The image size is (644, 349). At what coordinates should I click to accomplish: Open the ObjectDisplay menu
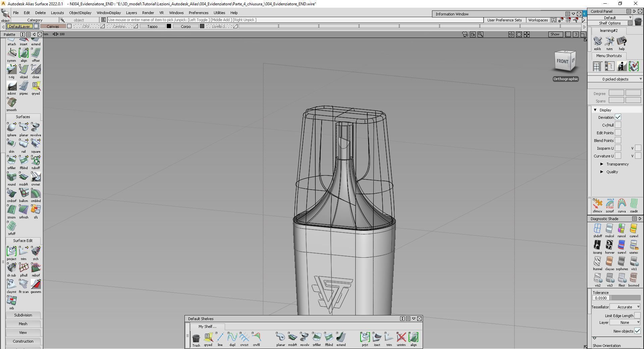point(80,13)
